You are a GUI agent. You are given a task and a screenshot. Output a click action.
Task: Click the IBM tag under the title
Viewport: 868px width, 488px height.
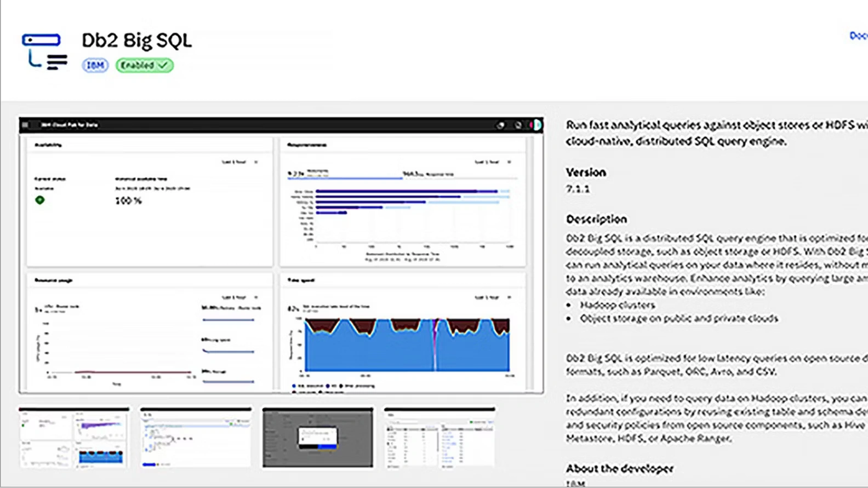[95, 65]
